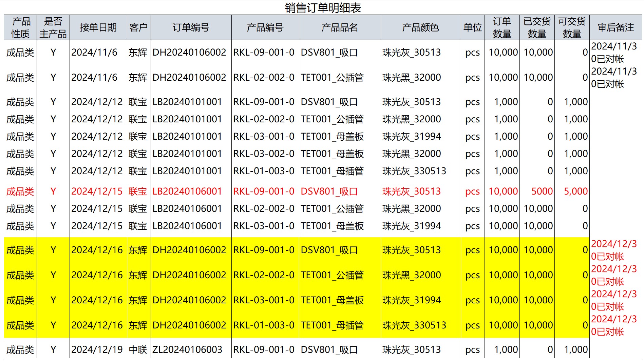Click the 可交货数量 column header
This screenshot has width=644, height=362.
572,27
